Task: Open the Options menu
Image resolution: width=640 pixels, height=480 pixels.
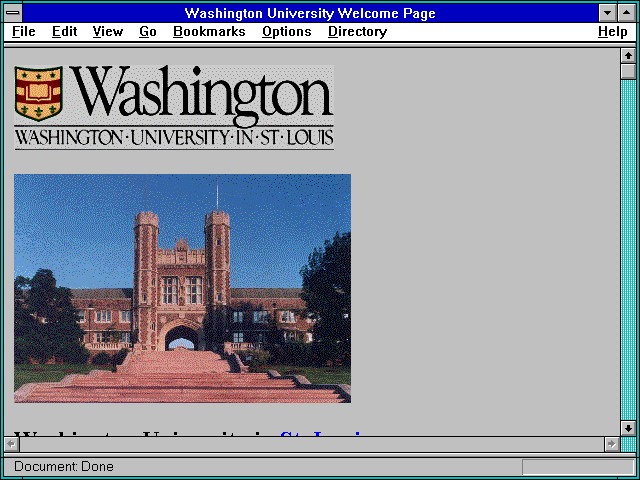Action: [x=287, y=32]
